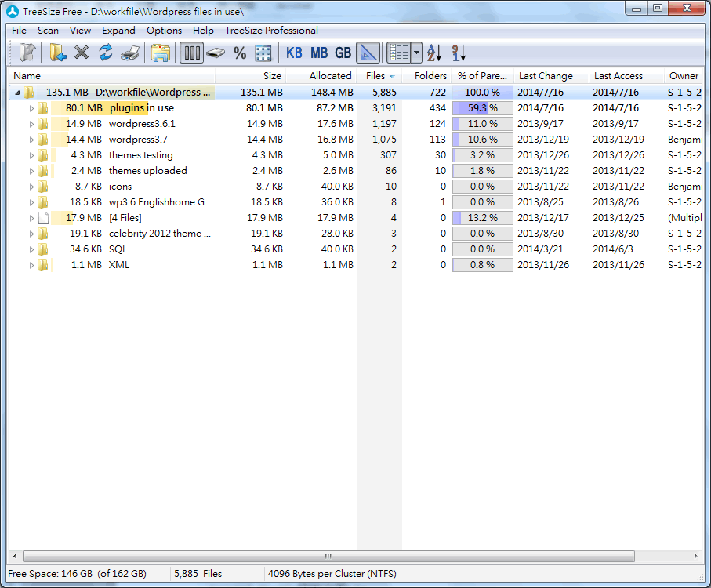Select the XML folder row
The width and height of the screenshot is (711, 588).
[x=356, y=265]
